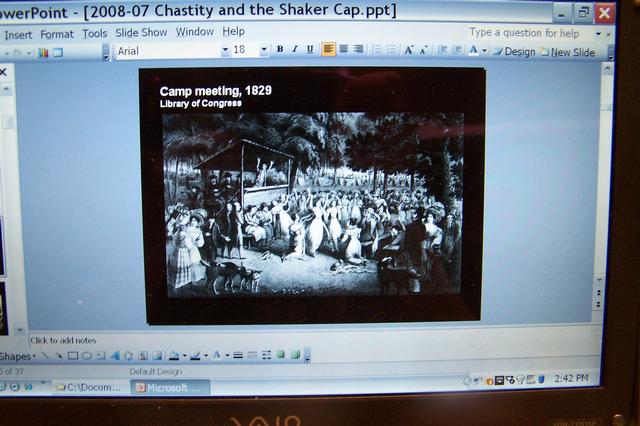Open Fill Color dropdown arrow
This screenshot has width=640, height=426.
click(x=185, y=356)
